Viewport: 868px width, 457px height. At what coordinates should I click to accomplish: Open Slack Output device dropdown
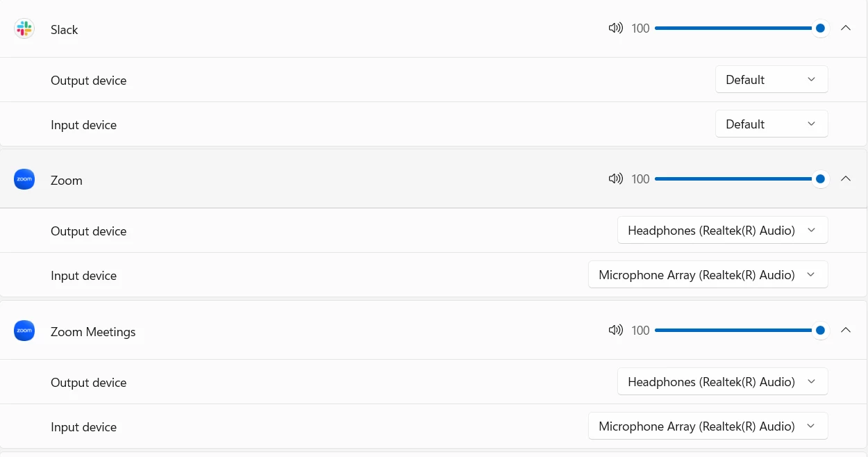click(771, 79)
